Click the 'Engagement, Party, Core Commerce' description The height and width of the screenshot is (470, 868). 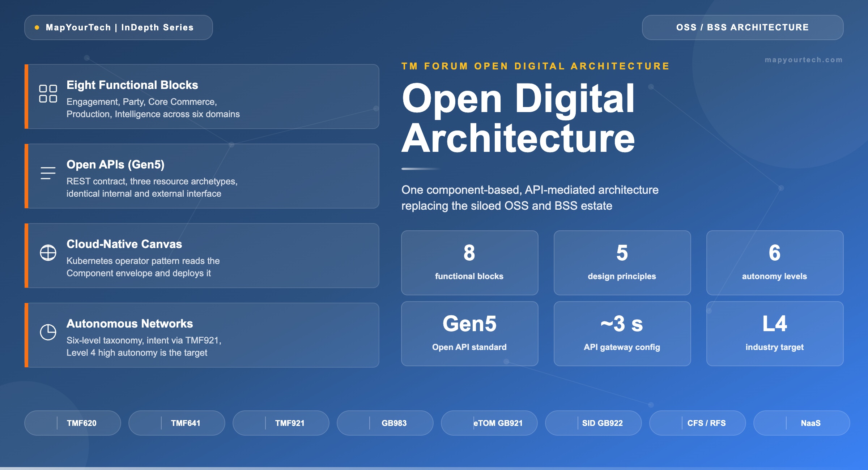click(153, 108)
